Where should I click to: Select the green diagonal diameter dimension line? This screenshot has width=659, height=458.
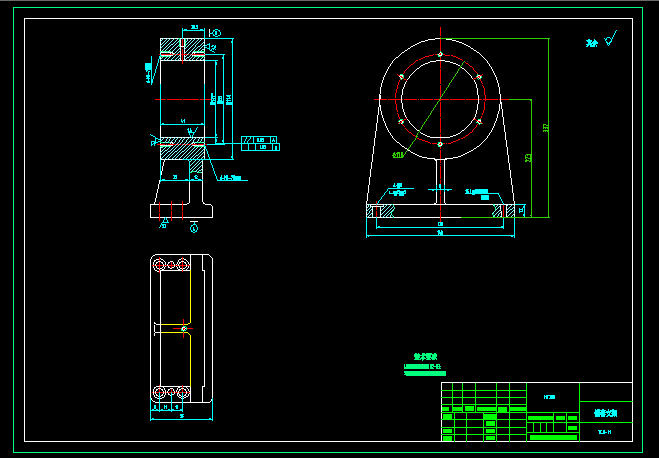[435, 109]
